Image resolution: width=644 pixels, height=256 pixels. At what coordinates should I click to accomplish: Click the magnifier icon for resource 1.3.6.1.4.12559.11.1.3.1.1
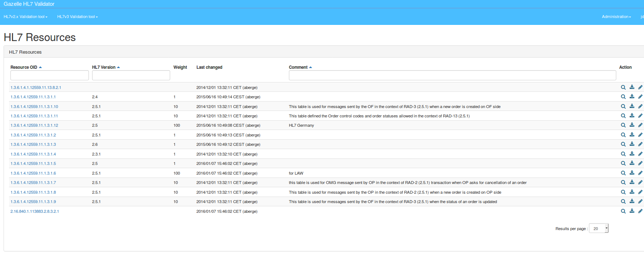click(623, 97)
